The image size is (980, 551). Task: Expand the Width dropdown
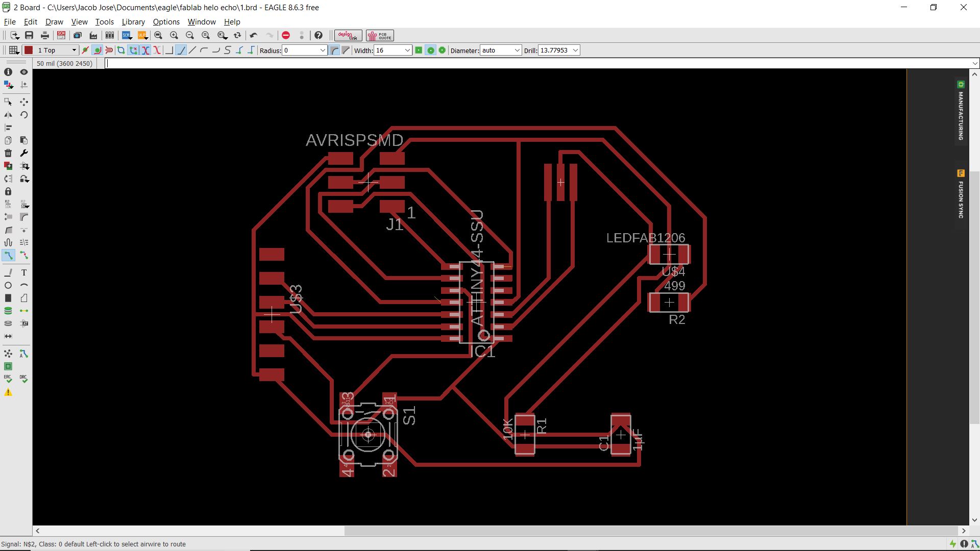(x=407, y=50)
